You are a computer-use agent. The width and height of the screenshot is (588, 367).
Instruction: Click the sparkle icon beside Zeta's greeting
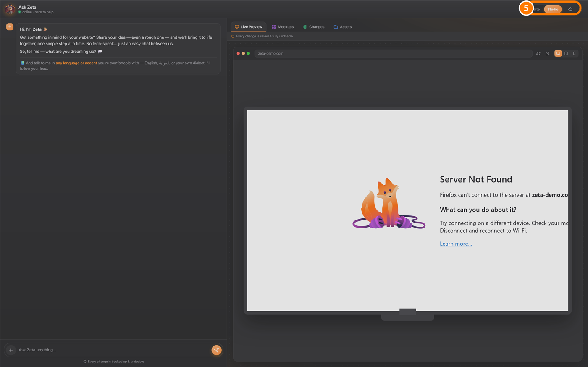tap(10, 26)
